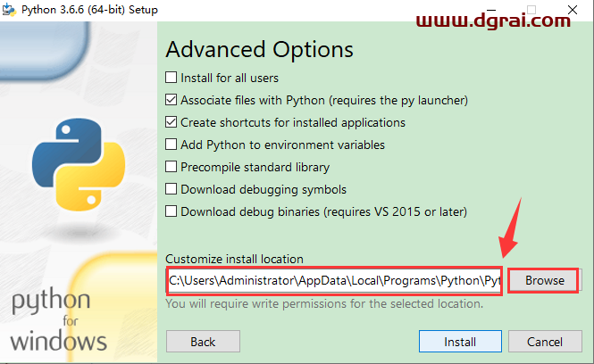Click the Python logo image

[79, 164]
